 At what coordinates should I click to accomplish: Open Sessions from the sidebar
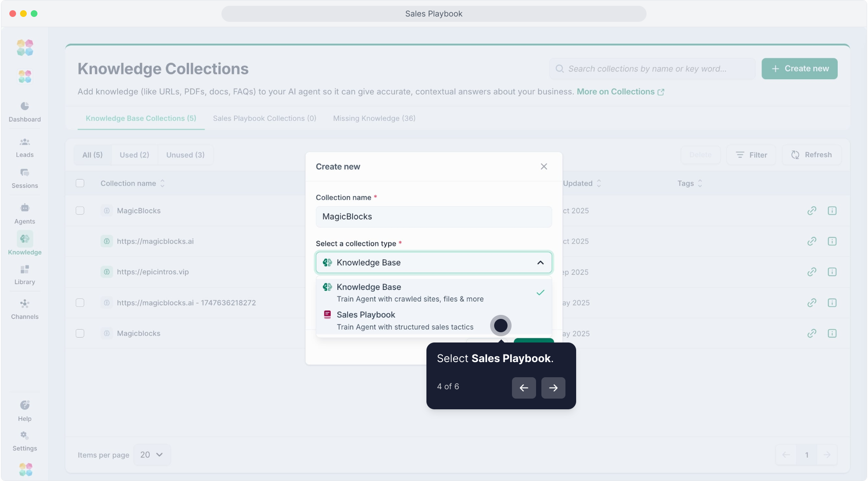25,173
